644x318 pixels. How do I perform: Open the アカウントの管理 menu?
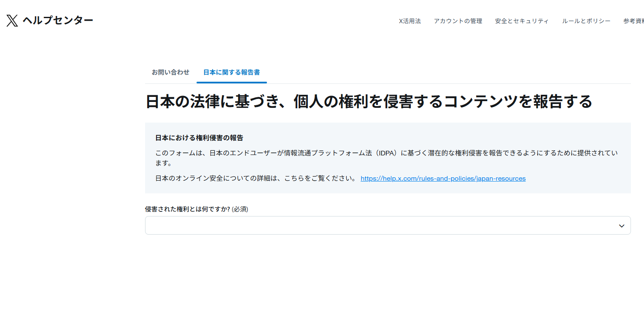coord(458,21)
